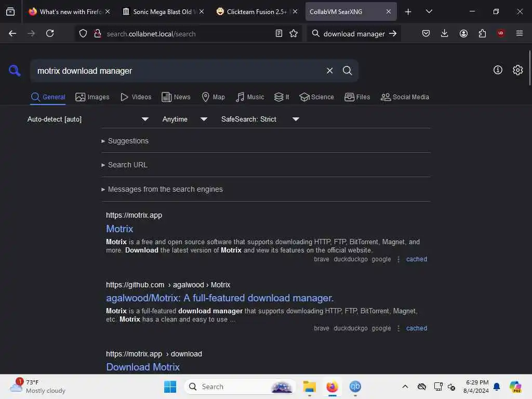This screenshot has width=532, height=399.
Task: Open cached copy of GitHub Motrix result
Action: (417, 328)
